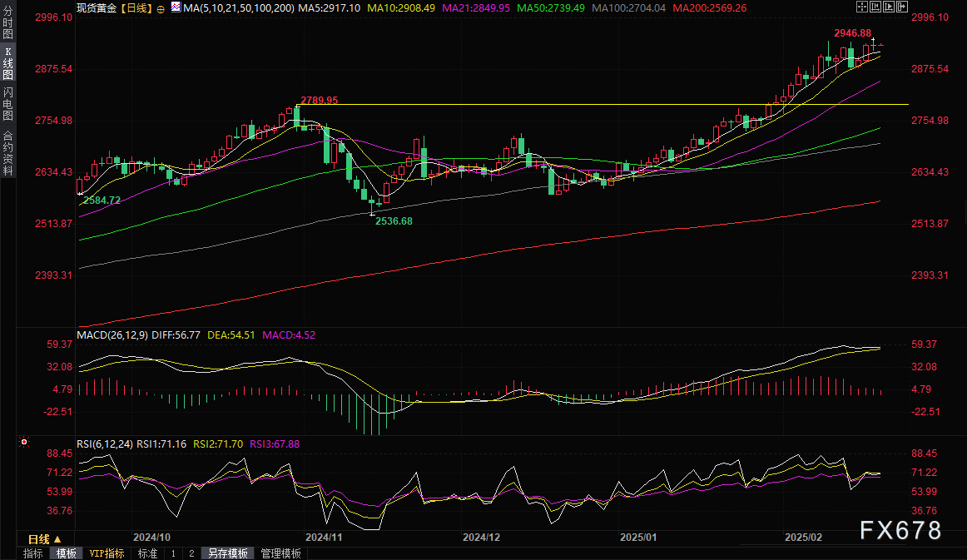Select template number 2
The image size is (967, 560).
click(x=191, y=553)
